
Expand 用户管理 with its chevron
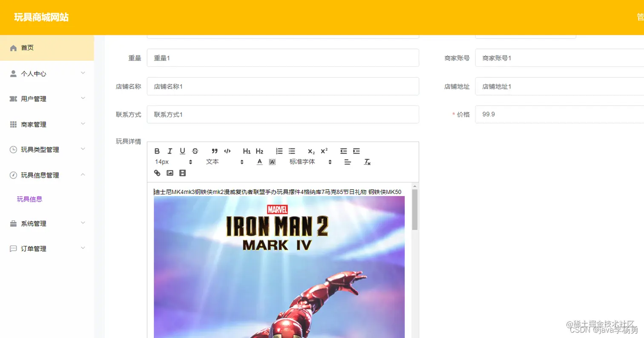pos(83,98)
